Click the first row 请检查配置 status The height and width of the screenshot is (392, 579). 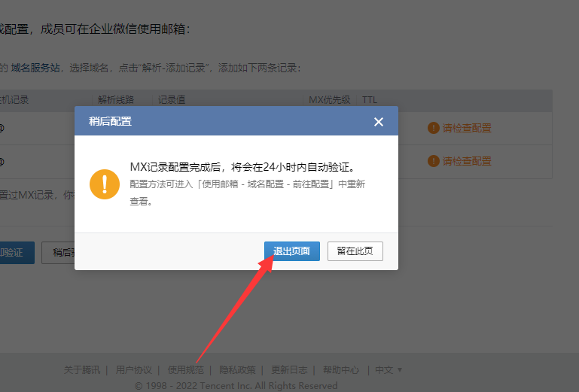point(467,128)
